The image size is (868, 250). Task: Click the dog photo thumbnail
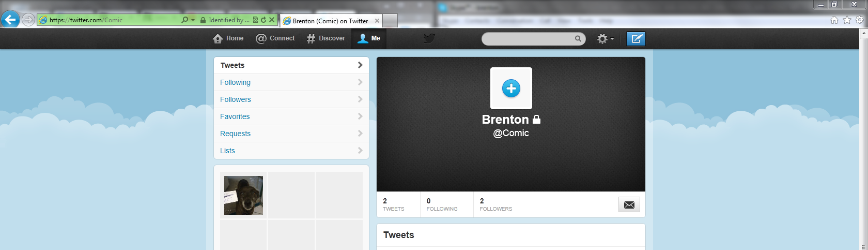pyautogui.click(x=243, y=195)
